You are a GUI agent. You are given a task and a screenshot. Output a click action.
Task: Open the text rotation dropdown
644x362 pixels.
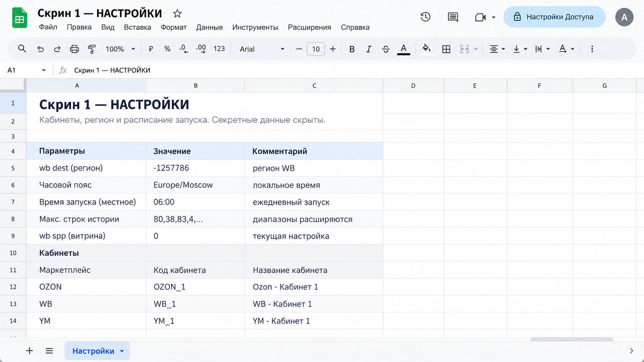coord(566,49)
